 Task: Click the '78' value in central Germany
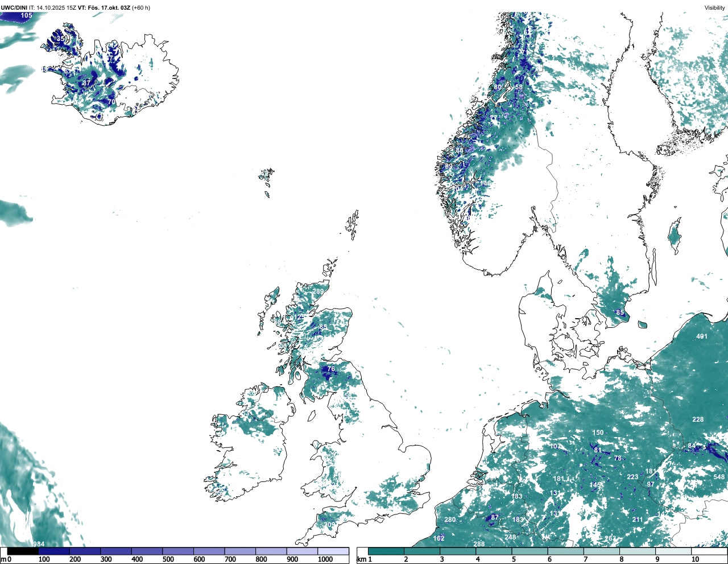(x=618, y=459)
